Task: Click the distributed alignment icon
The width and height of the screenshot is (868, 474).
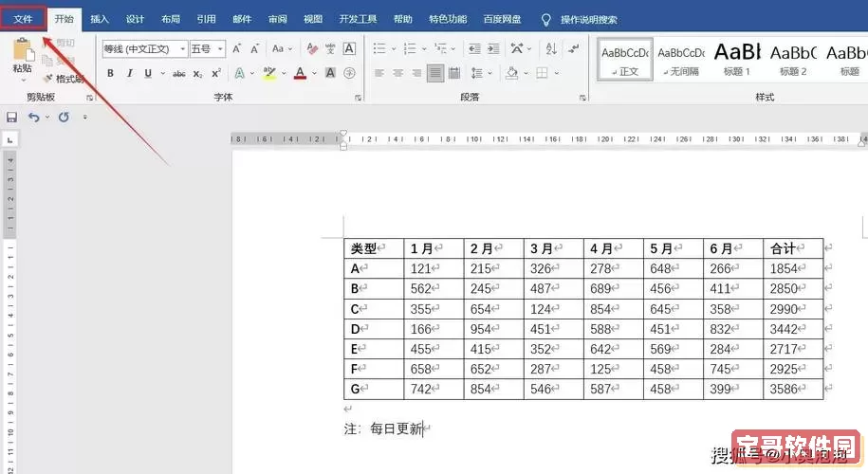Action: point(454,73)
